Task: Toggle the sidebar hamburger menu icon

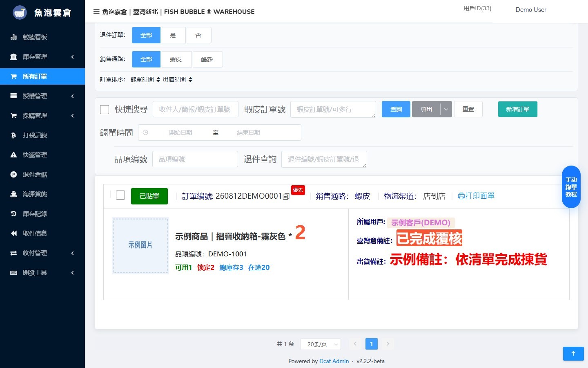Action: [96, 11]
